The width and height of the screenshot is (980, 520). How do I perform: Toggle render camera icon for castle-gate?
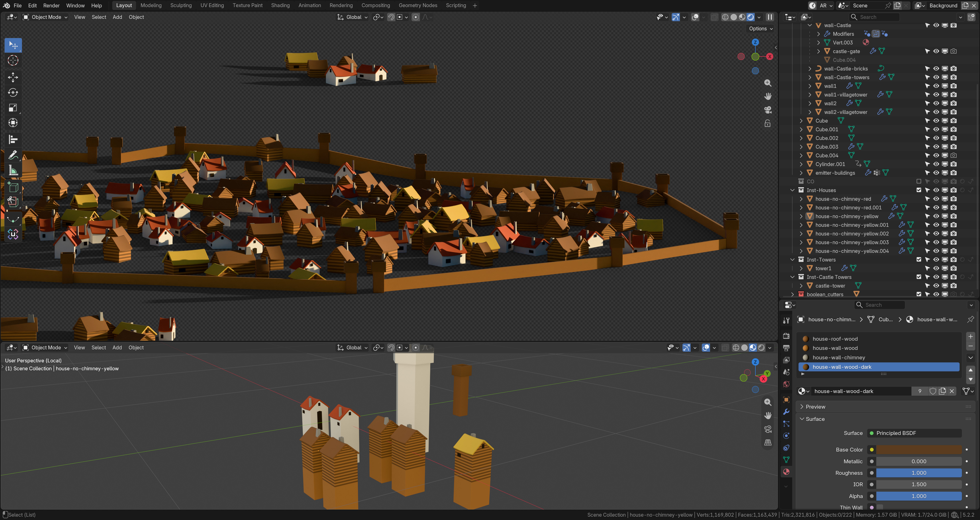(x=953, y=51)
